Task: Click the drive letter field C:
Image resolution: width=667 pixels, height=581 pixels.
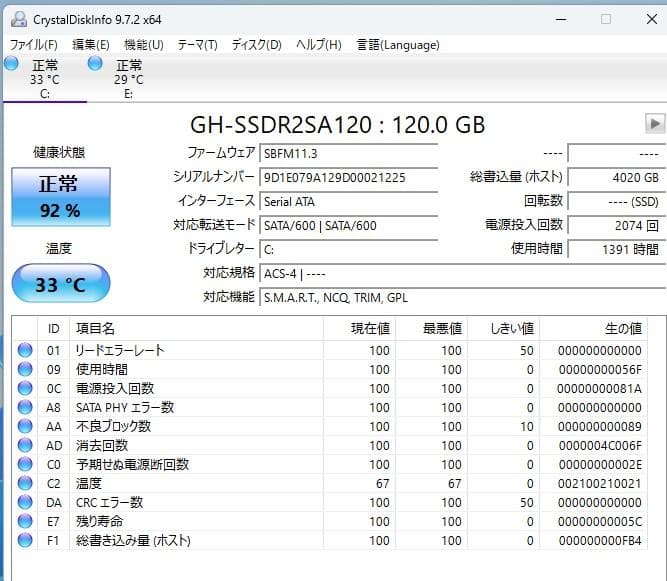Action: [x=349, y=250]
